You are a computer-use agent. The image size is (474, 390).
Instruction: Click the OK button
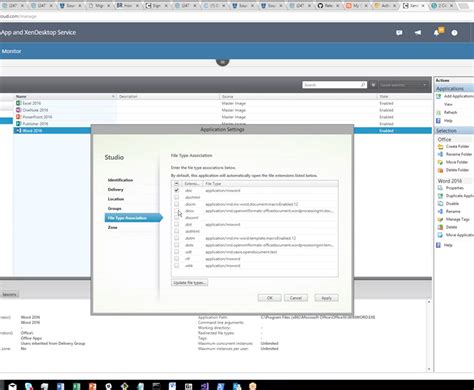269,298
